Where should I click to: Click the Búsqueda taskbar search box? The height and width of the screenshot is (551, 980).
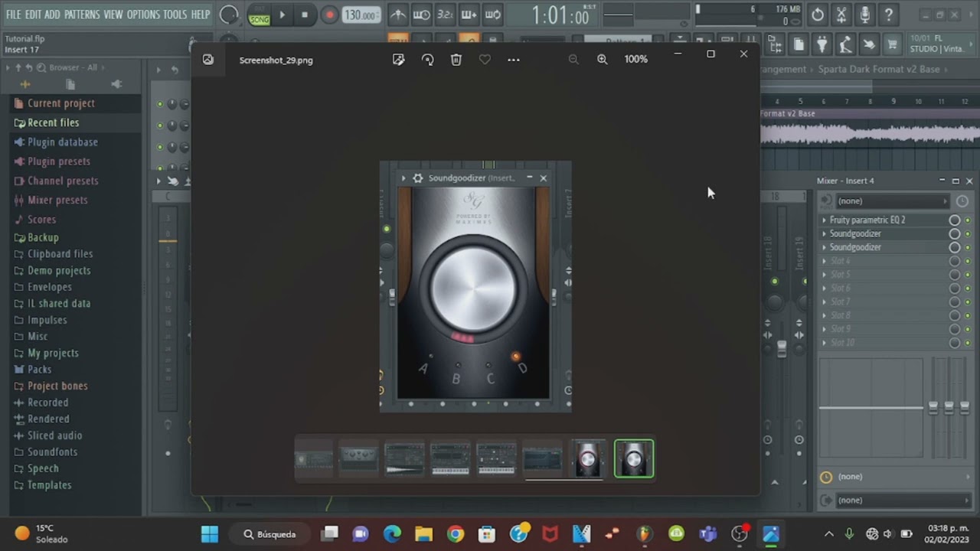tap(269, 534)
